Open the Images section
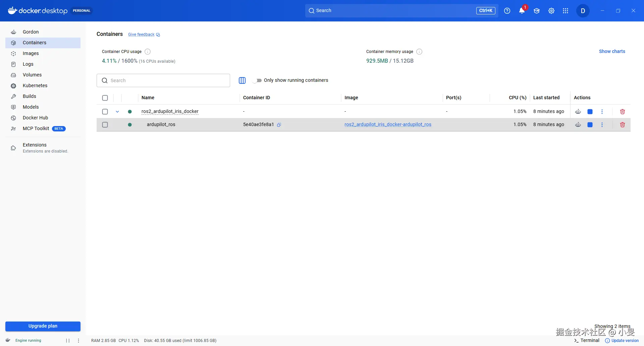 pos(43,53)
